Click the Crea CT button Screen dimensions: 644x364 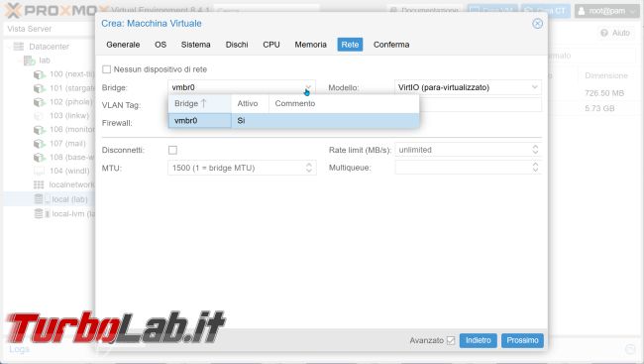click(546, 11)
